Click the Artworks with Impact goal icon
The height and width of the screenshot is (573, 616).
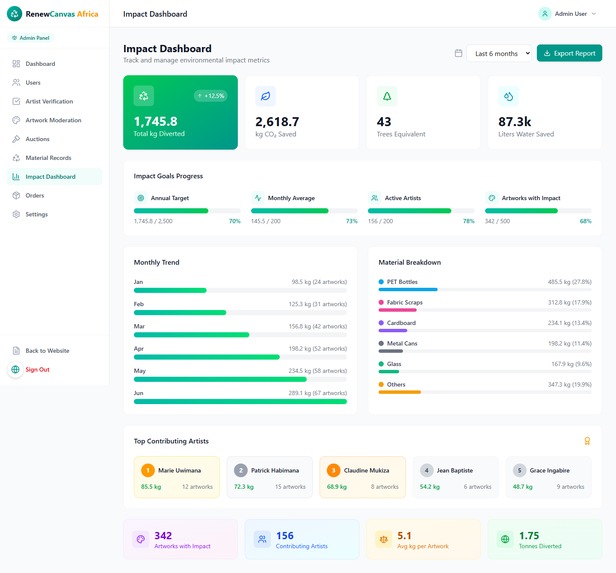[x=492, y=198]
